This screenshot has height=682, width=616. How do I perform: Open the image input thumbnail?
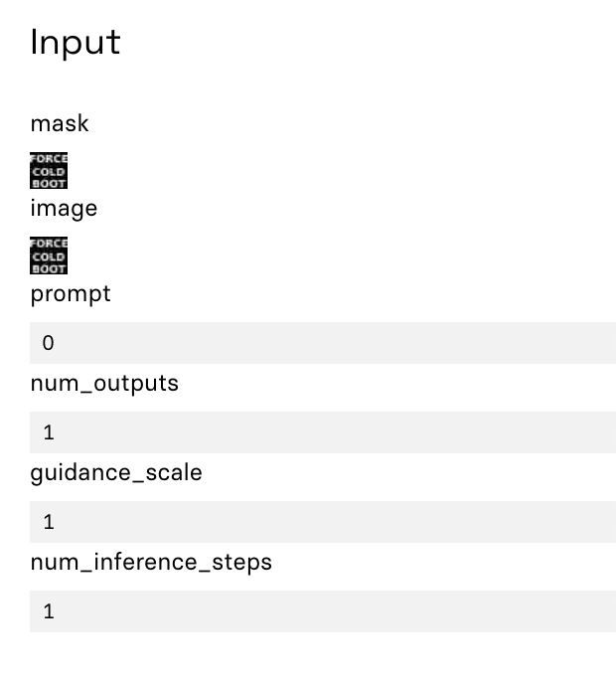click(x=49, y=256)
